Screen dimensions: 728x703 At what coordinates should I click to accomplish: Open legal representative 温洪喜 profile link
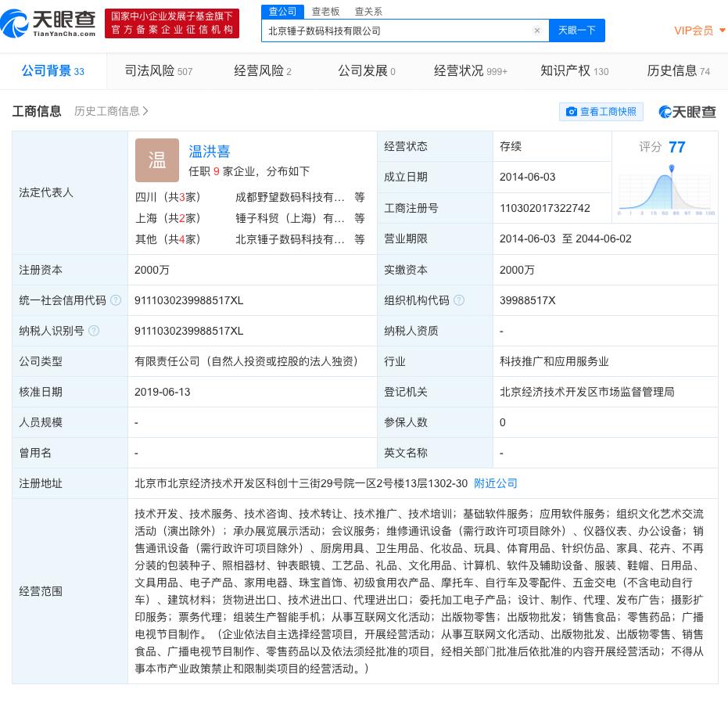[210, 151]
